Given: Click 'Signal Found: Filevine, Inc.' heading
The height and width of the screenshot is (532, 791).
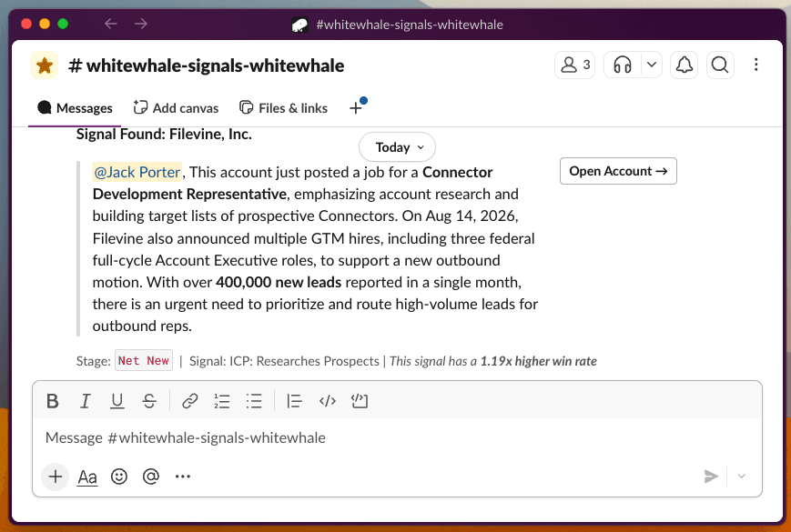Looking at the screenshot, I should (164, 135).
